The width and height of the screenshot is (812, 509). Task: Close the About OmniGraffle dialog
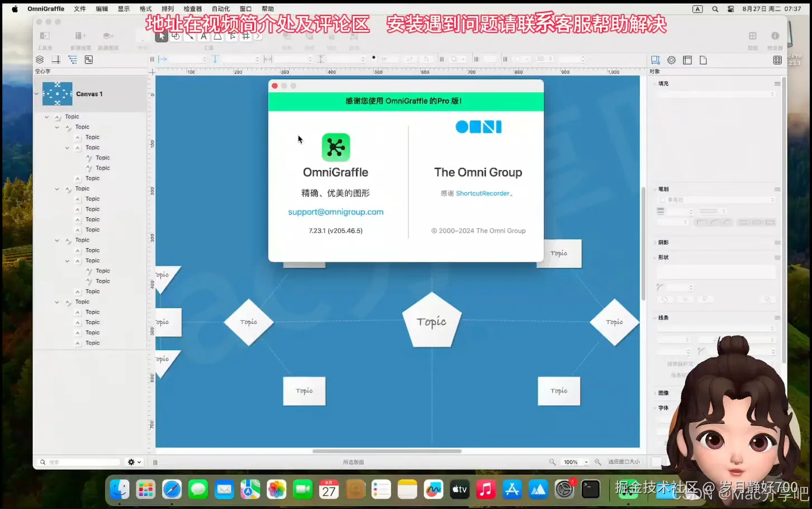coord(274,86)
